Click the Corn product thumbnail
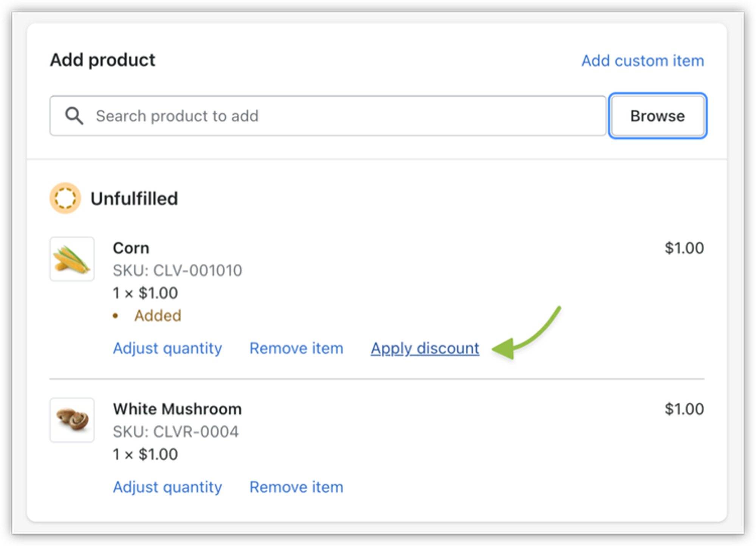Image resolution: width=756 pixels, height=546 pixels. (x=72, y=259)
